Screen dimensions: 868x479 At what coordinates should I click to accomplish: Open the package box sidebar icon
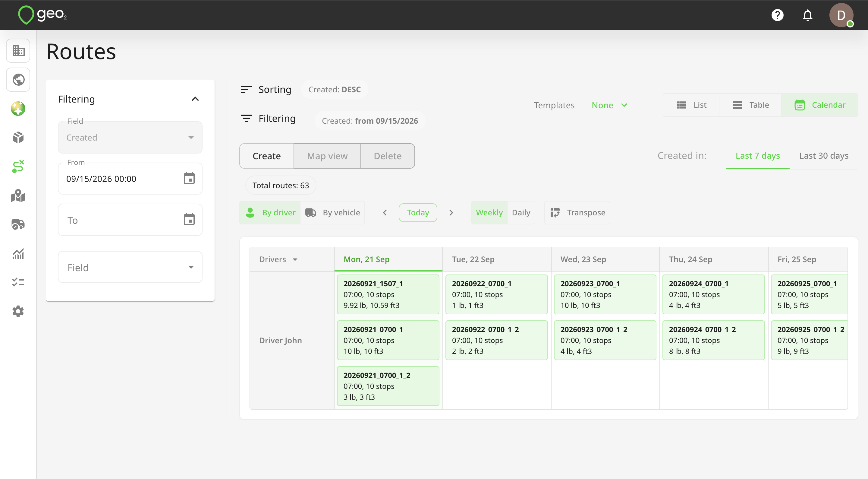point(18,137)
